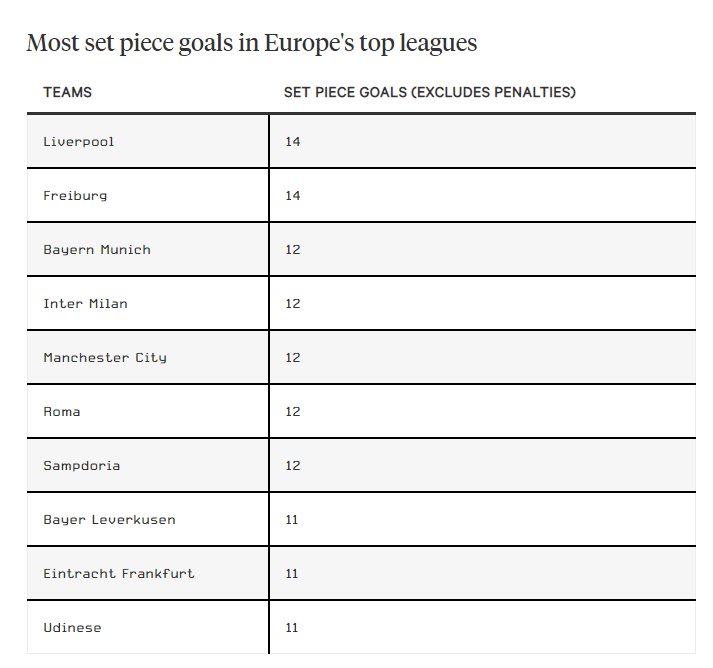The height and width of the screenshot is (668, 713).
Task: Click the Inter Milan team name
Action: [85, 304]
